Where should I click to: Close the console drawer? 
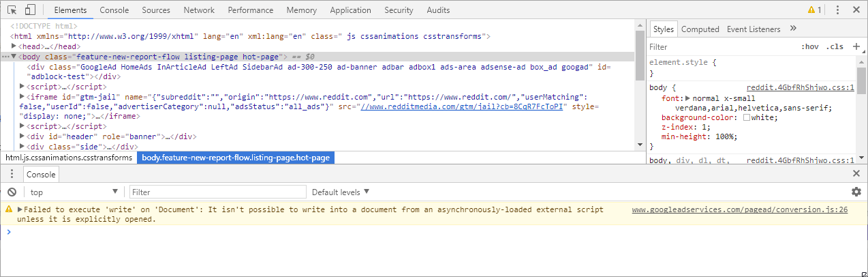point(856,175)
